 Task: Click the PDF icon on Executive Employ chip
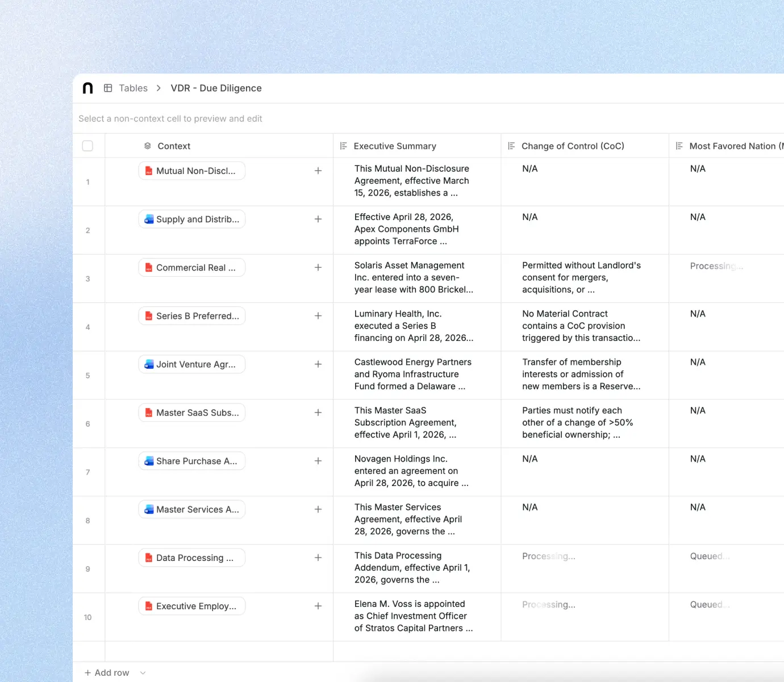[149, 606]
